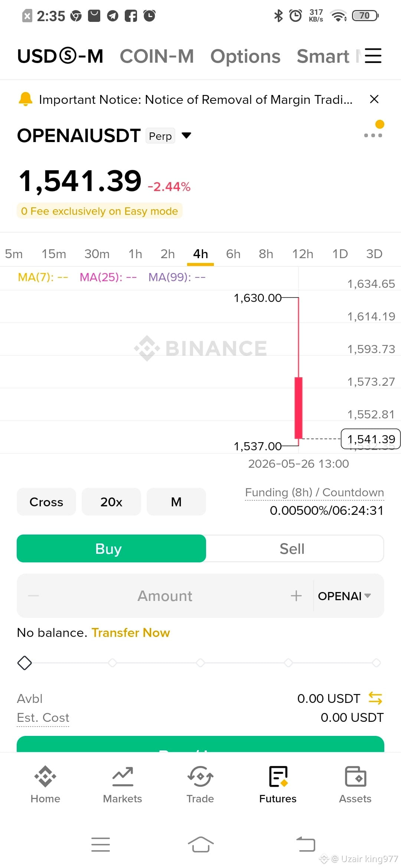
Task: Switch to the COIN-M tab
Action: 157,56
